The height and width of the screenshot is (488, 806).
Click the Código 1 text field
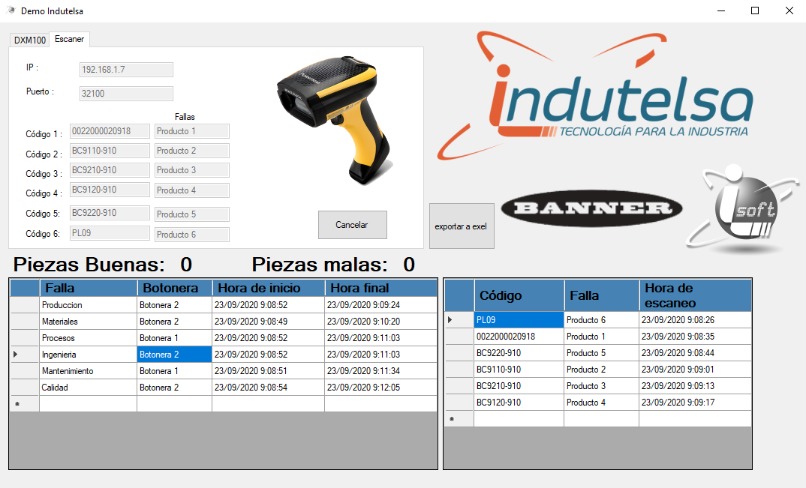(x=109, y=131)
